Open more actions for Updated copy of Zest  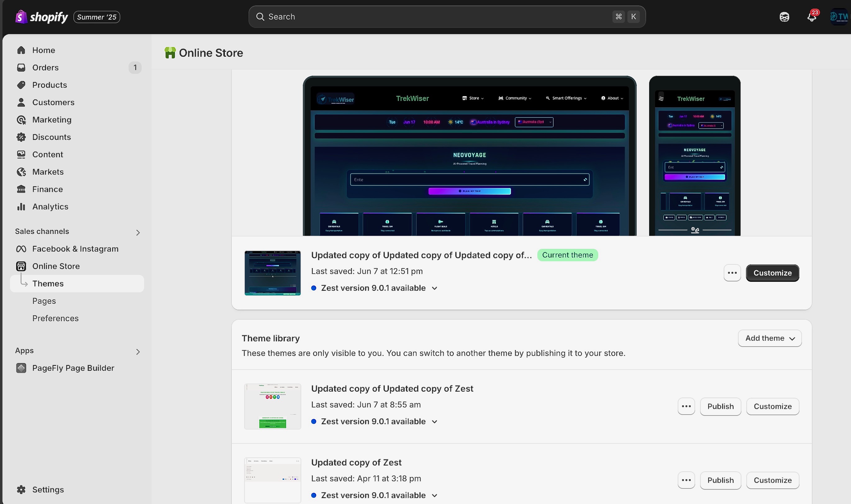[686, 480]
